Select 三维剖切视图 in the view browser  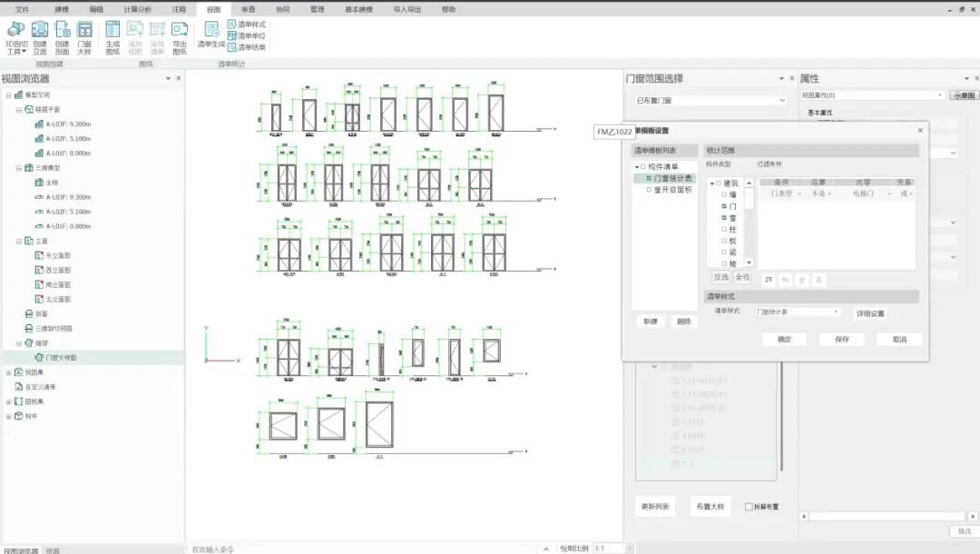click(48, 328)
